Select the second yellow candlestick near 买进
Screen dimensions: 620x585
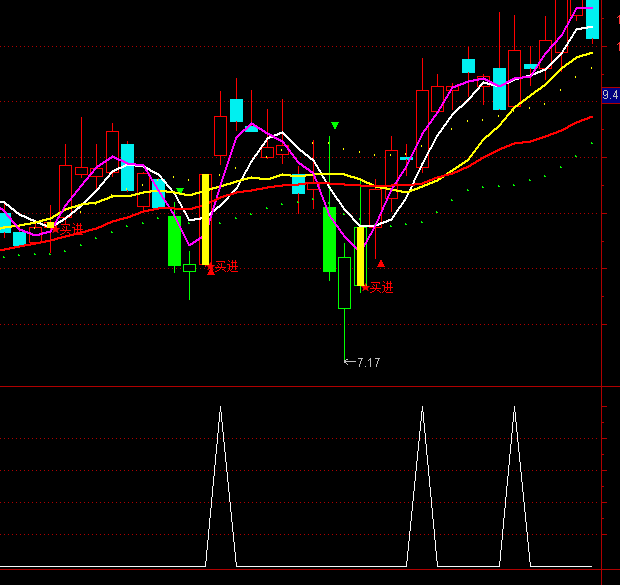[361, 257]
